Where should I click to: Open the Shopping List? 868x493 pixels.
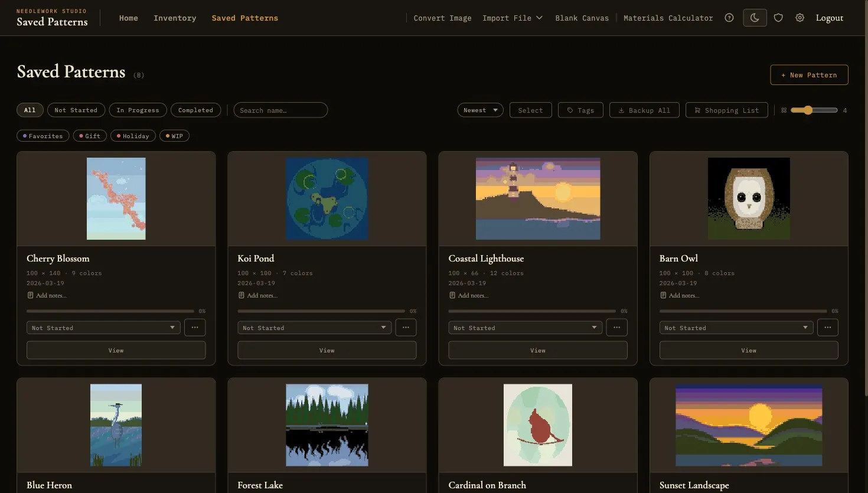click(x=726, y=110)
